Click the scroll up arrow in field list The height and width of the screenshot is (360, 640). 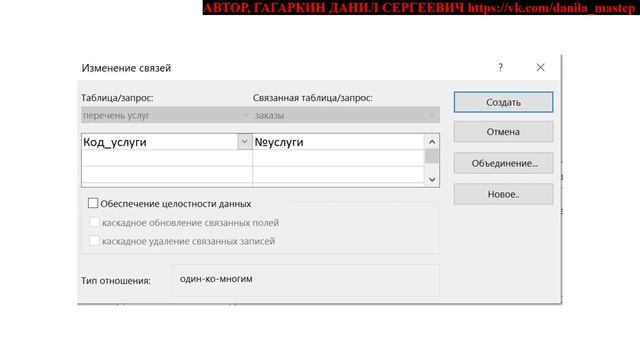[x=432, y=142]
